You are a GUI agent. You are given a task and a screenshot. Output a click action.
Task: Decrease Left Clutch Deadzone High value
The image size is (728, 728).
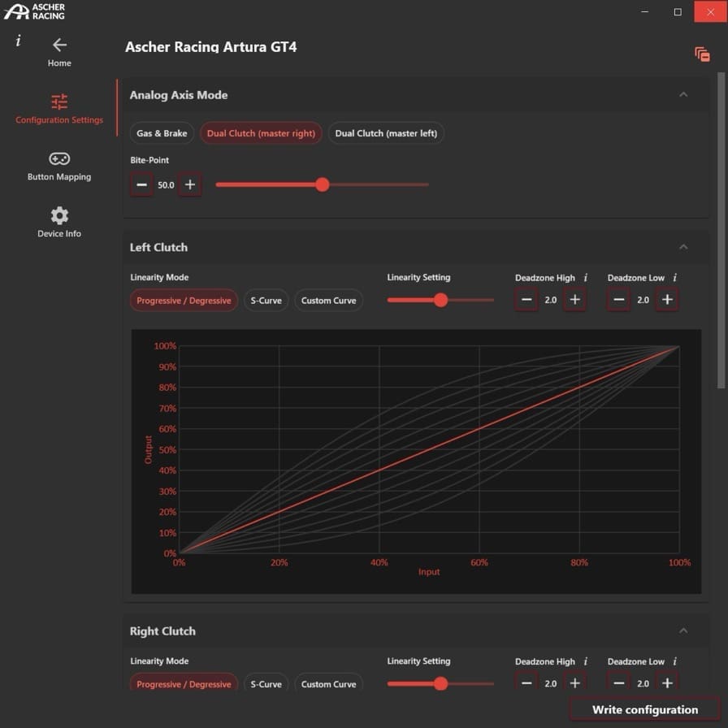click(x=526, y=300)
